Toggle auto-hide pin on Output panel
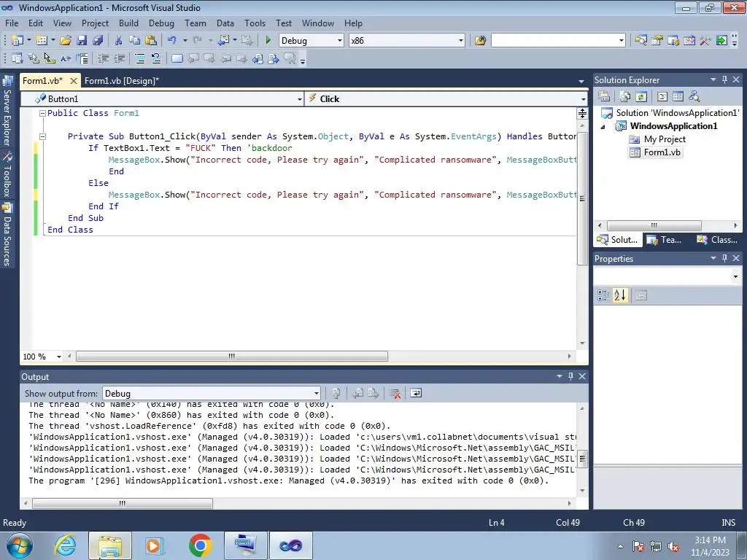Viewport: 747px width, 560px height. point(570,376)
